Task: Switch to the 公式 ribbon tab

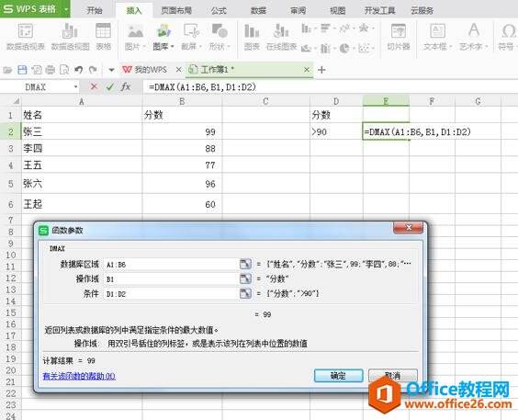Action: [x=219, y=11]
